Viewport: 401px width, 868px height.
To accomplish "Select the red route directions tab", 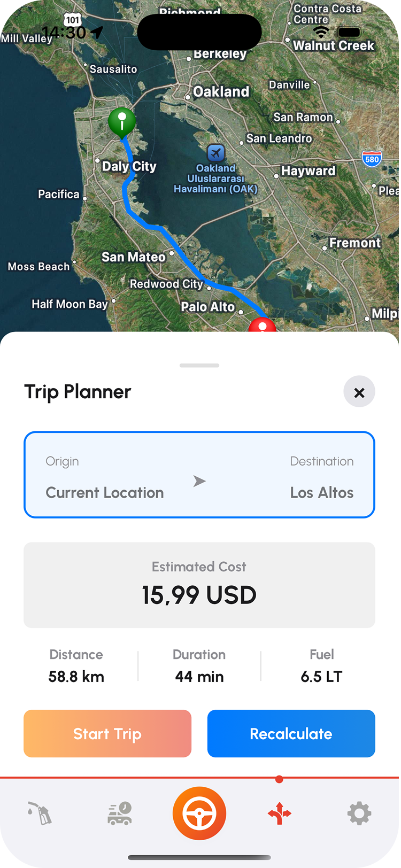I will pyautogui.click(x=279, y=813).
